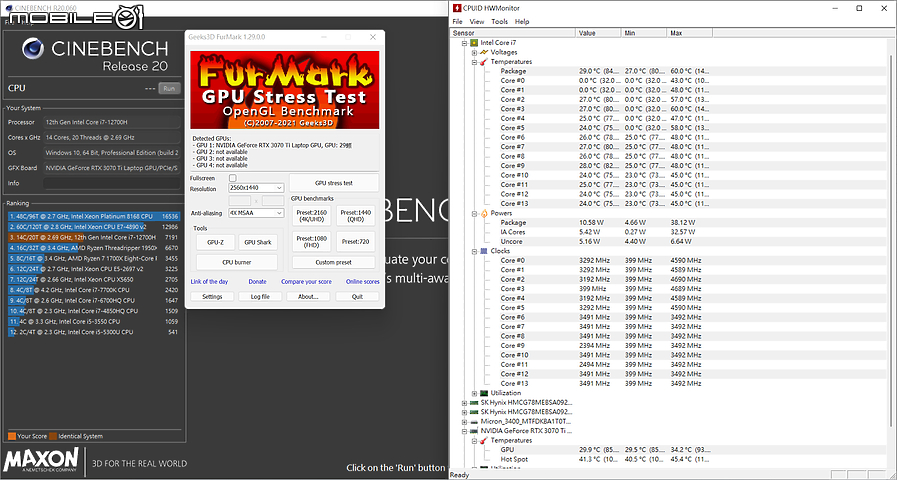Open the Help menu in HWMonitor
The image size is (897, 480).
click(522, 22)
